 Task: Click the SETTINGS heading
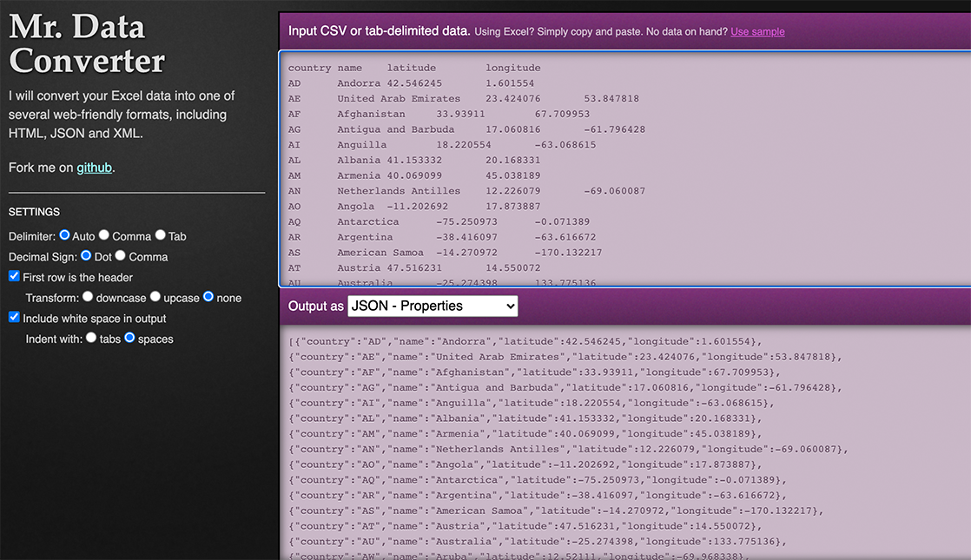pyautogui.click(x=34, y=212)
